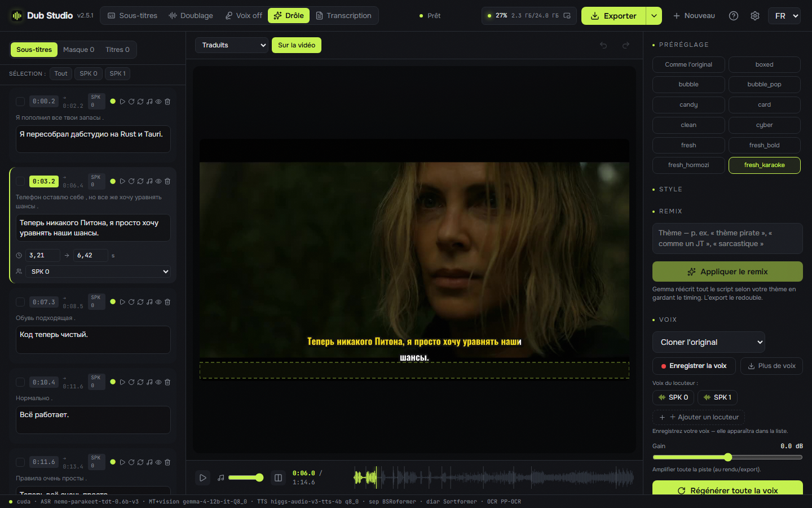Open the Traduits dropdown
The height and width of the screenshot is (508, 812).
(232, 45)
